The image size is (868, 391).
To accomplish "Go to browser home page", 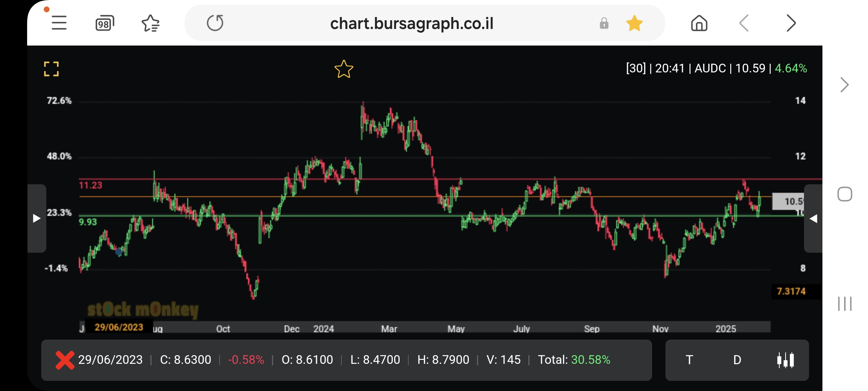I will [x=699, y=23].
